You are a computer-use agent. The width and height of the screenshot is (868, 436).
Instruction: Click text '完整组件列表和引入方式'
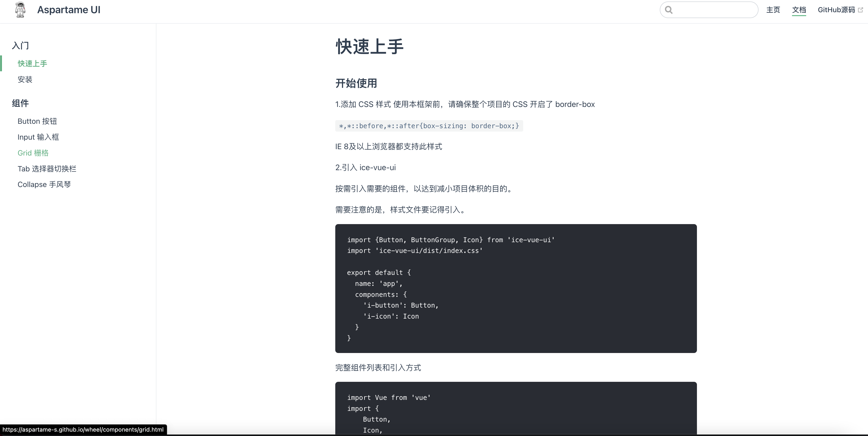point(378,368)
